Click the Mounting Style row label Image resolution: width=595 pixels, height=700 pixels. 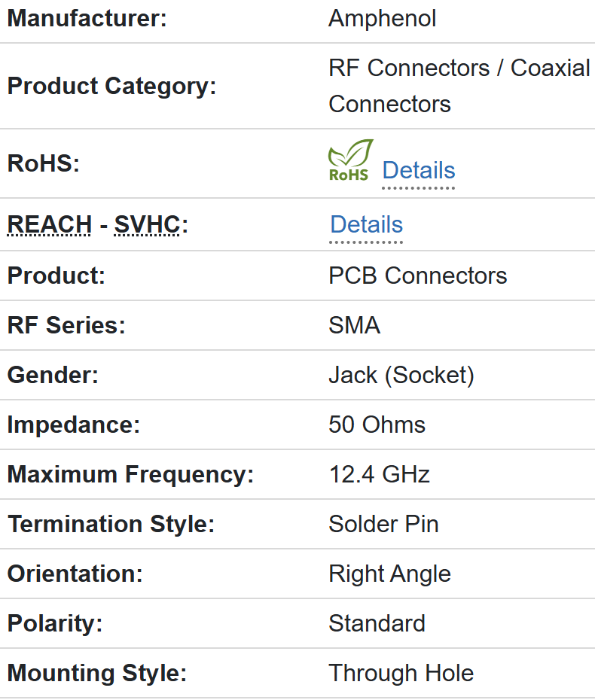click(96, 673)
